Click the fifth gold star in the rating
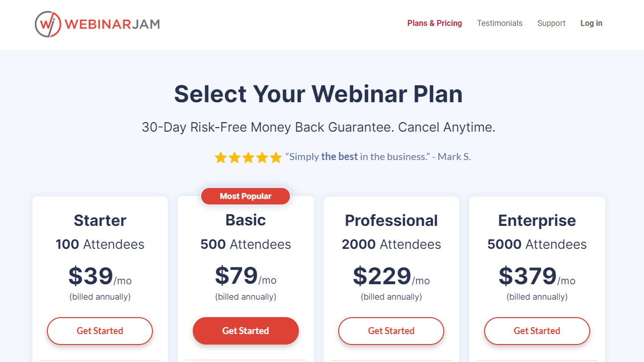The image size is (644, 362). pos(276,158)
